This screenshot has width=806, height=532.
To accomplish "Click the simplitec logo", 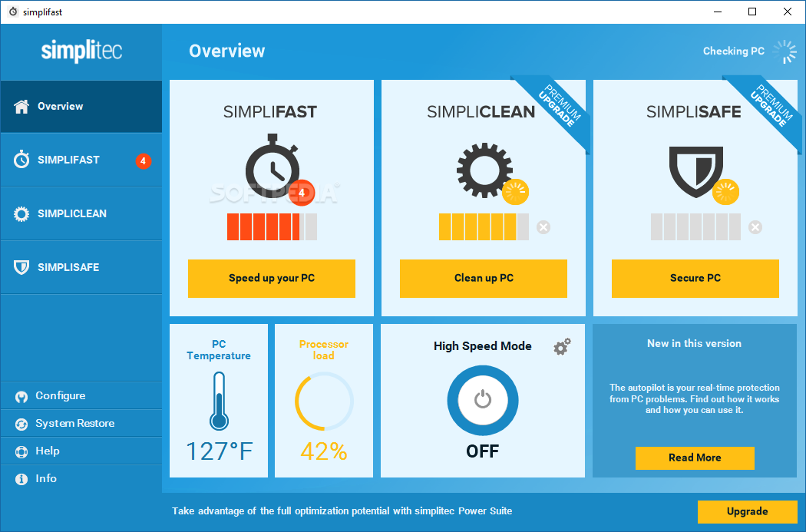I will [x=81, y=51].
